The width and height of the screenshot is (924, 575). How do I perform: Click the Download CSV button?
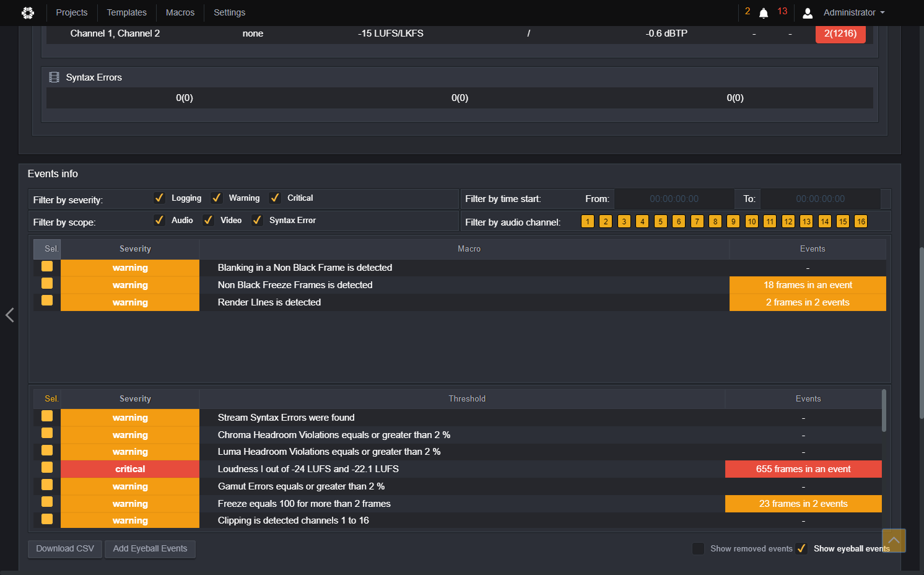click(65, 549)
